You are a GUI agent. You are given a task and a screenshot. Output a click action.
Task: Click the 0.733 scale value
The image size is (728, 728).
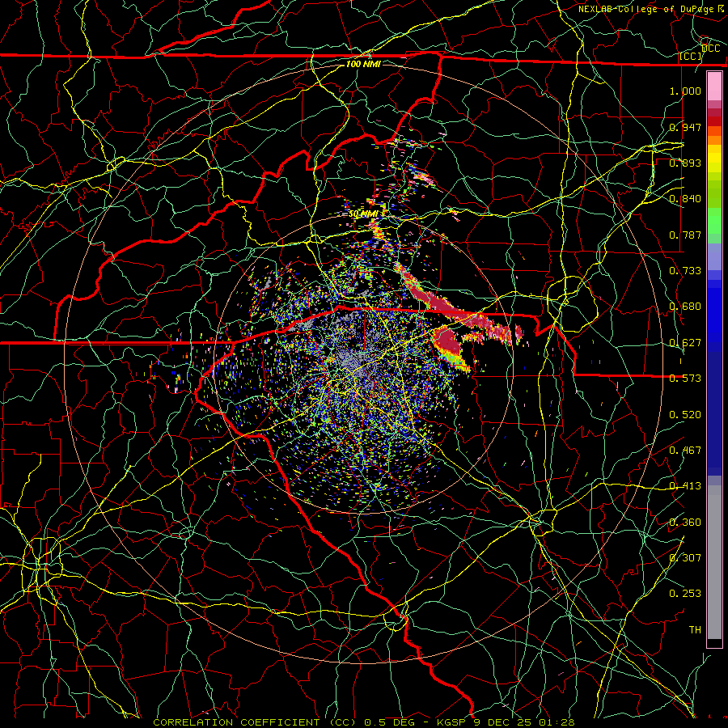685,271
